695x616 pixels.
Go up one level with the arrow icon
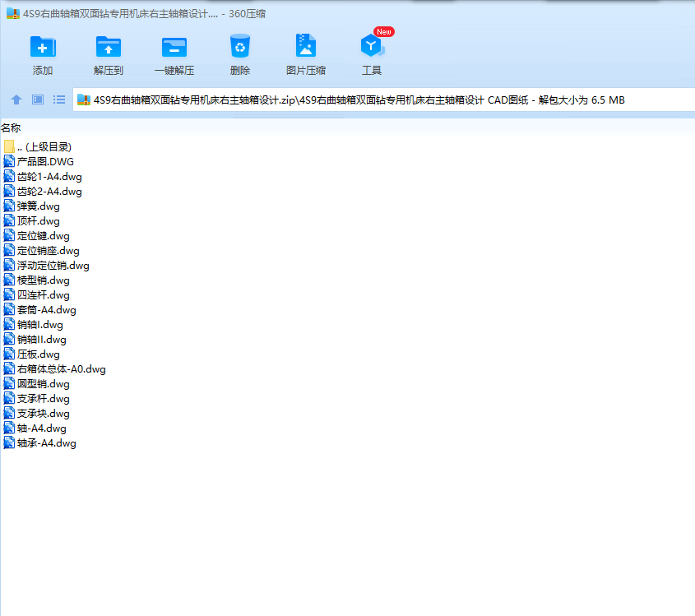coord(16,100)
